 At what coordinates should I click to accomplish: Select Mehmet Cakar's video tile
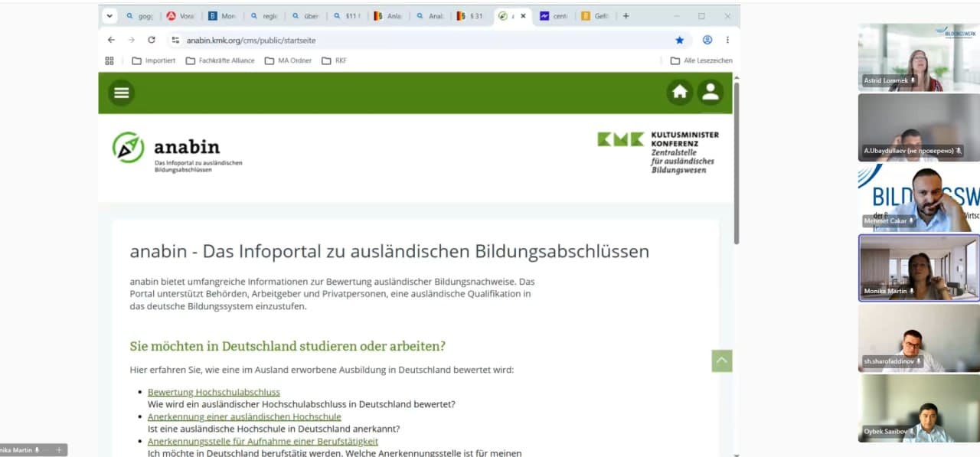919,197
